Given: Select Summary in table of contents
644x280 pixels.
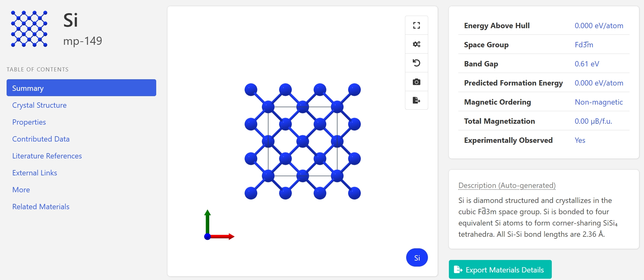Looking at the screenshot, I should coord(81,88).
